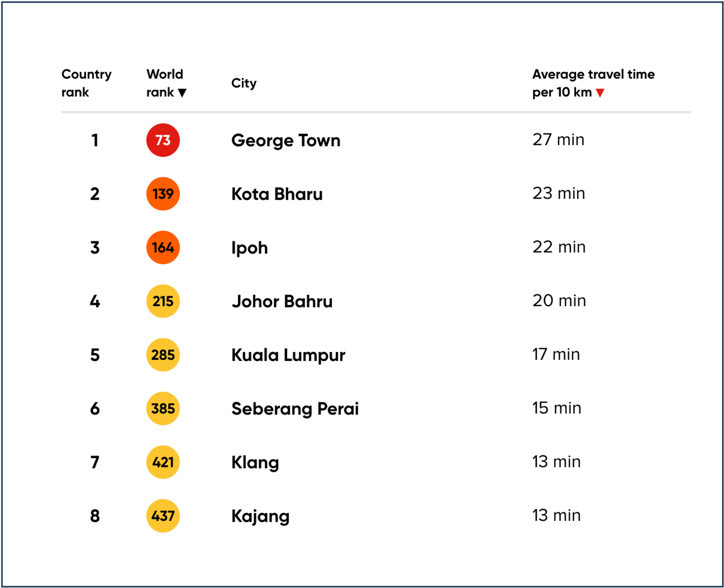Click the Klang city name
724x588 pixels.
point(255,463)
